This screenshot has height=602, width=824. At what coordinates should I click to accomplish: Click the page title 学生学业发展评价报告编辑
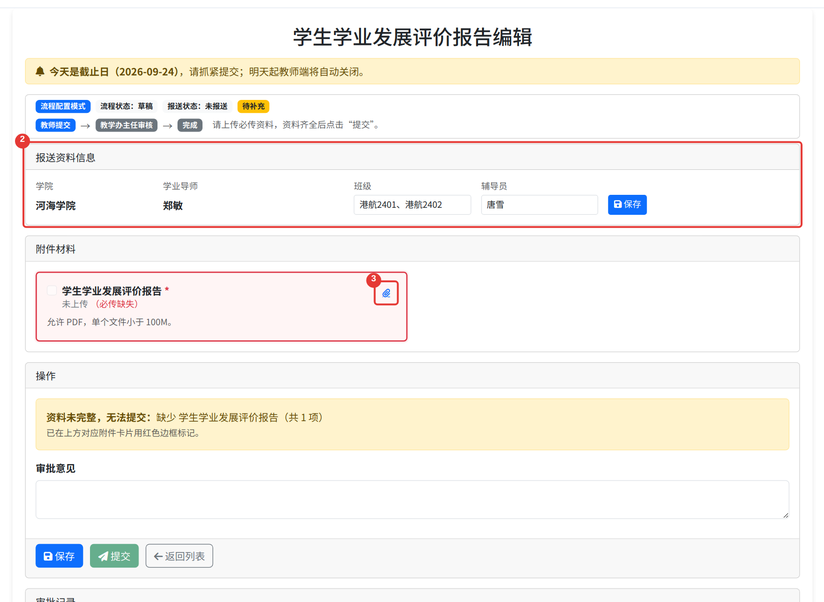pos(413,37)
